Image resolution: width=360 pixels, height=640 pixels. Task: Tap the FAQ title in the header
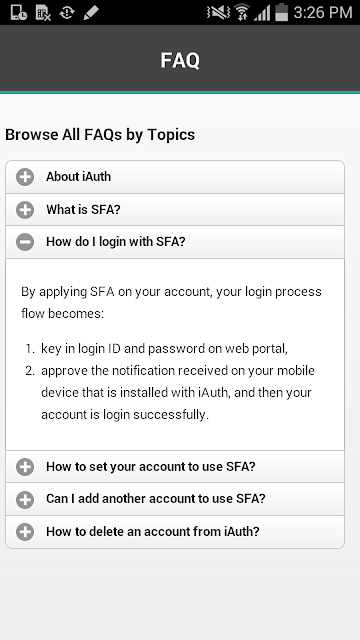click(180, 60)
